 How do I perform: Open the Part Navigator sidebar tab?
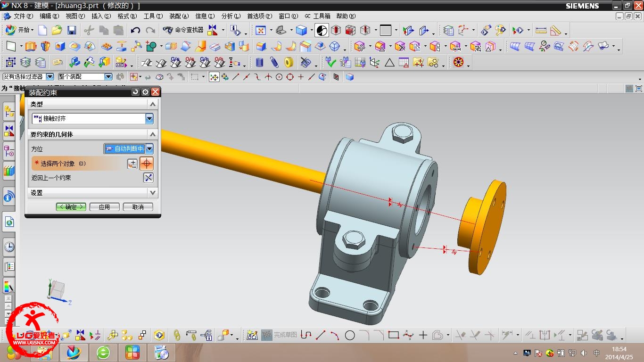coord(9,151)
